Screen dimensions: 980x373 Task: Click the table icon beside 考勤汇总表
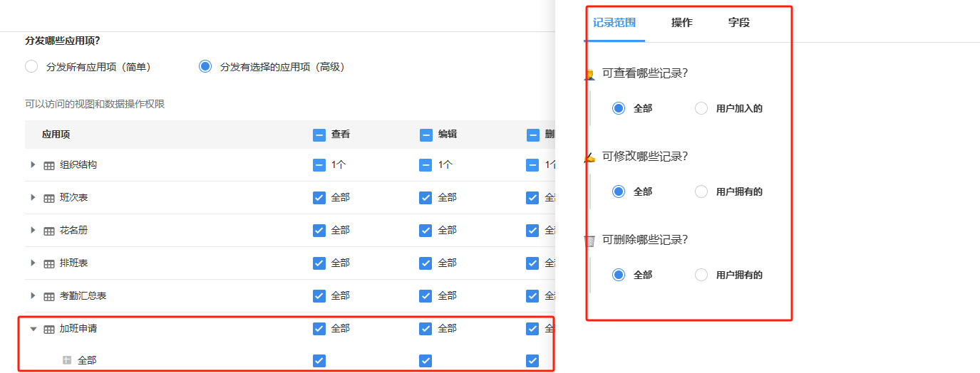tap(49, 296)
